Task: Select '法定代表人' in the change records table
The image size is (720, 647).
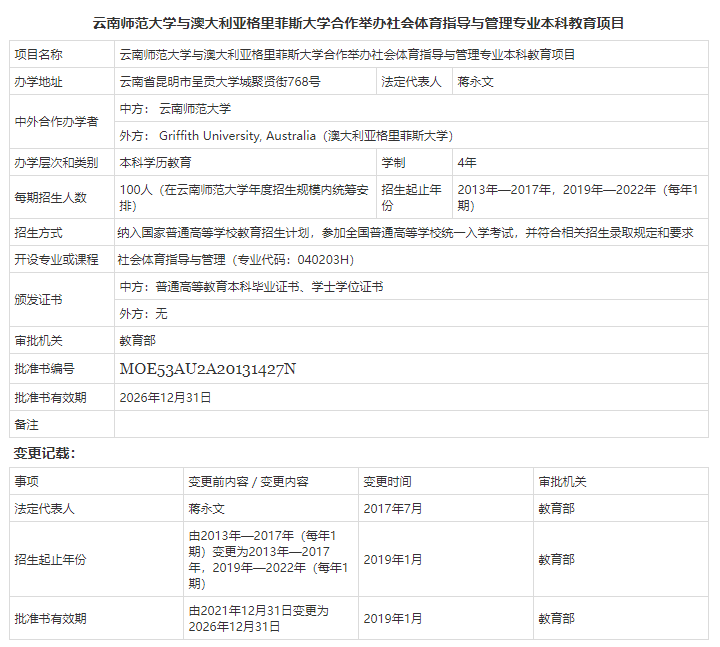Action: [45, 509]
